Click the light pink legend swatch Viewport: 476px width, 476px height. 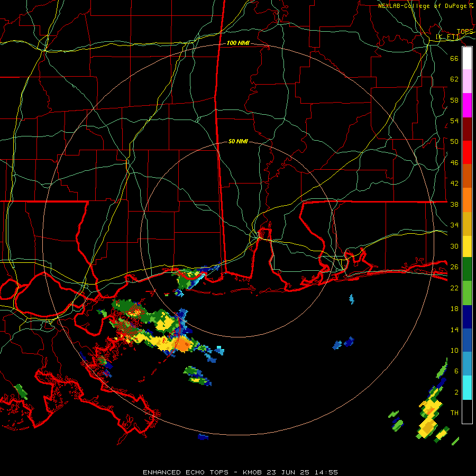point(467,81)
